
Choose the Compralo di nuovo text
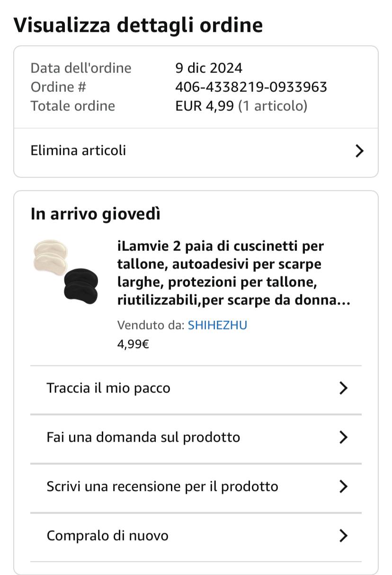coord(107,536)
